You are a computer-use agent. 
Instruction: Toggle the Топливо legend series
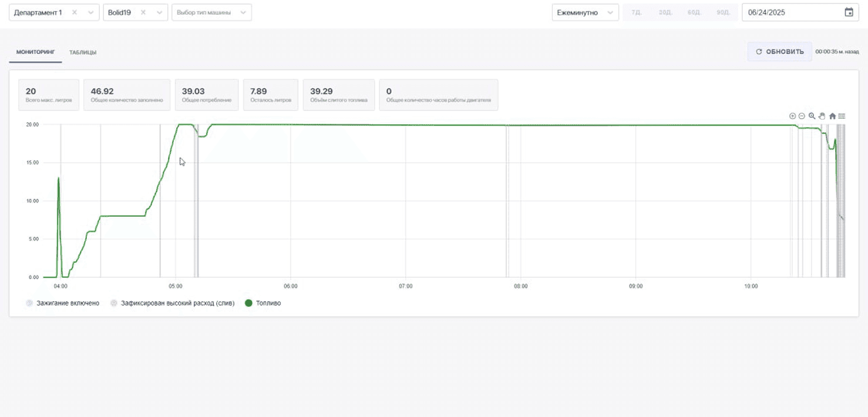click(x=263, y=303)
